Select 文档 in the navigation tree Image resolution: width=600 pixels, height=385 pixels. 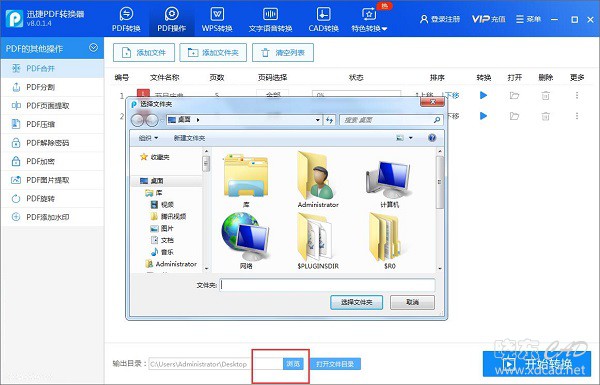[162, 240]
